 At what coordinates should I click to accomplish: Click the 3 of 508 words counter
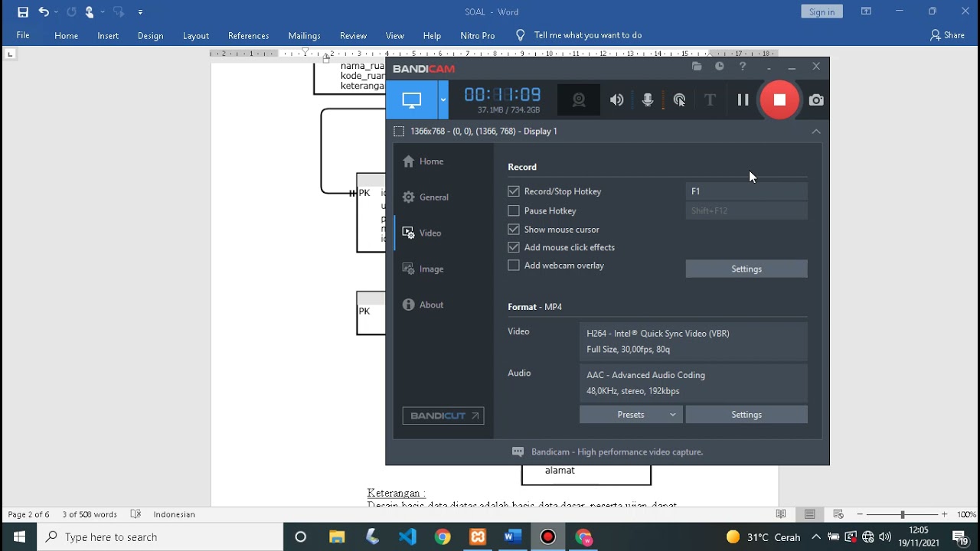(x=90, y=514)
